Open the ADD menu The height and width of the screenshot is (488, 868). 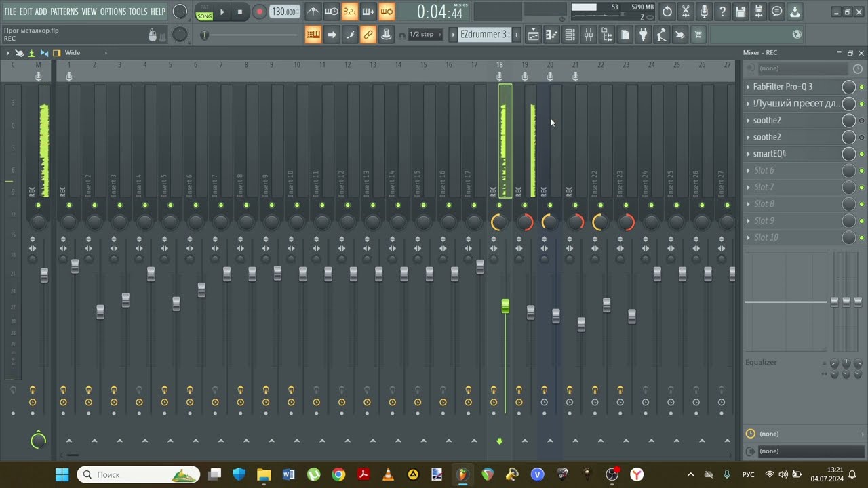coord(41,12)
